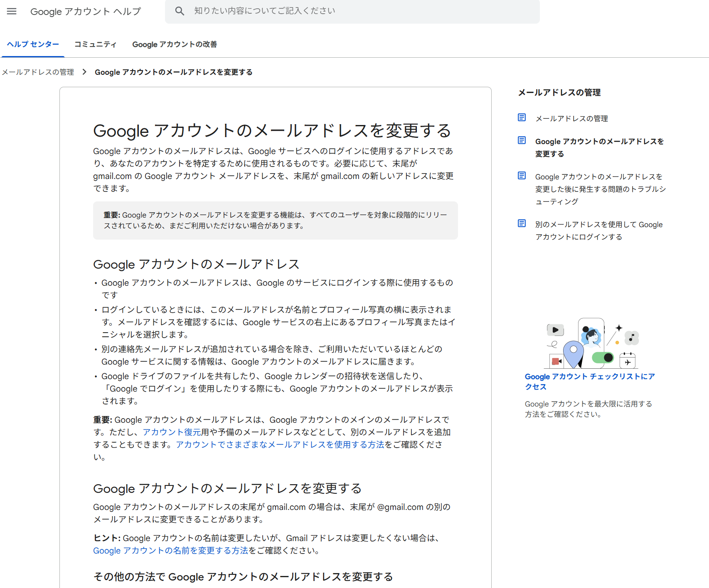The height and width of the screenshot is (588, 709).
Task: Click the breadcrumb chevron arrow
Action: 84,72
